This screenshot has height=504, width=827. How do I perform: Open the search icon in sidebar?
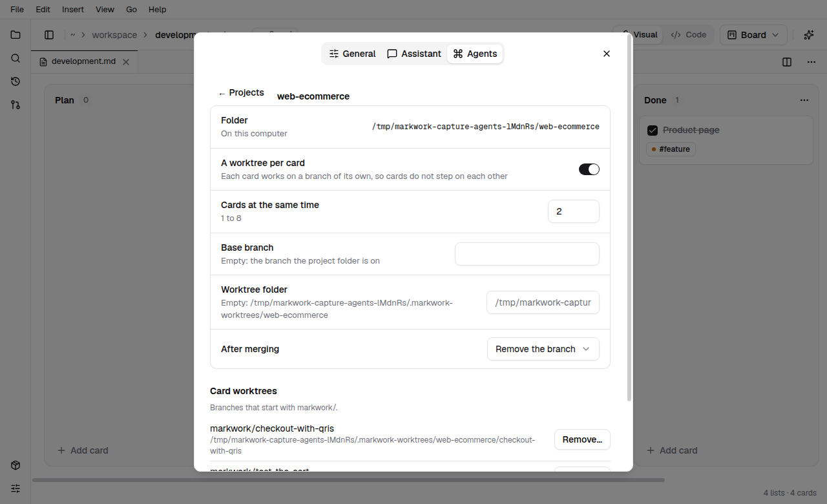click(16, 58)
